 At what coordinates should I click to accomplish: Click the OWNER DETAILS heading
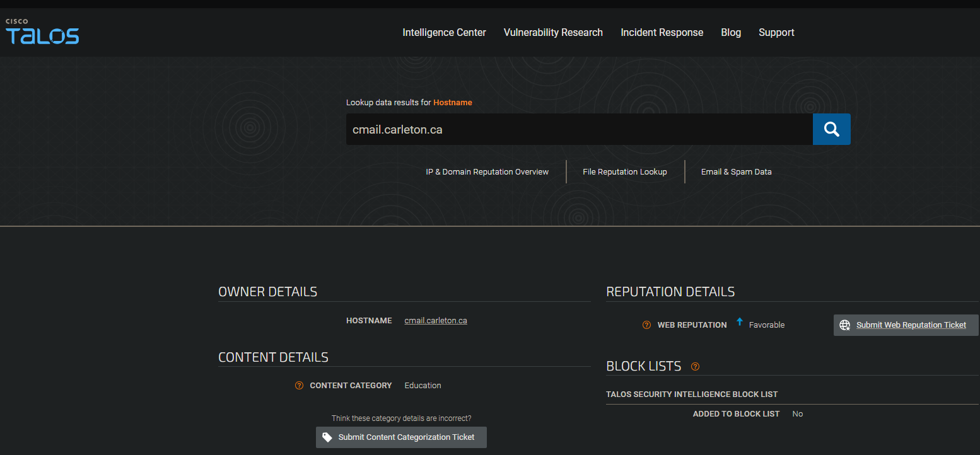click(267, 292)
